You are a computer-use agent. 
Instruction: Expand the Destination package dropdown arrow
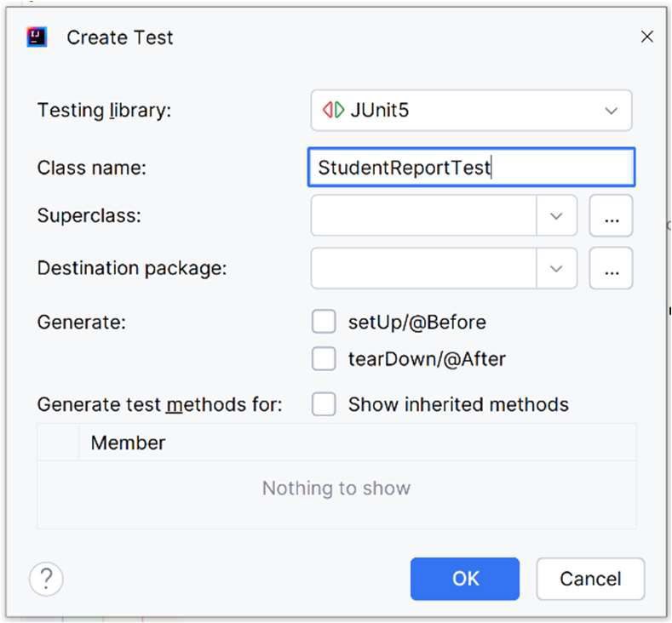pyautogui.click(x=556, y=268)
